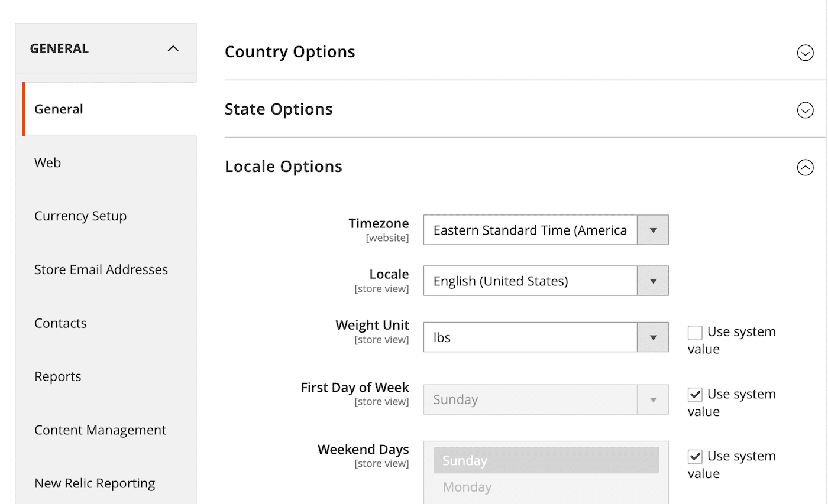Open the Reports settings
Viewport: 828px width, 504px height.
[57, 376]
